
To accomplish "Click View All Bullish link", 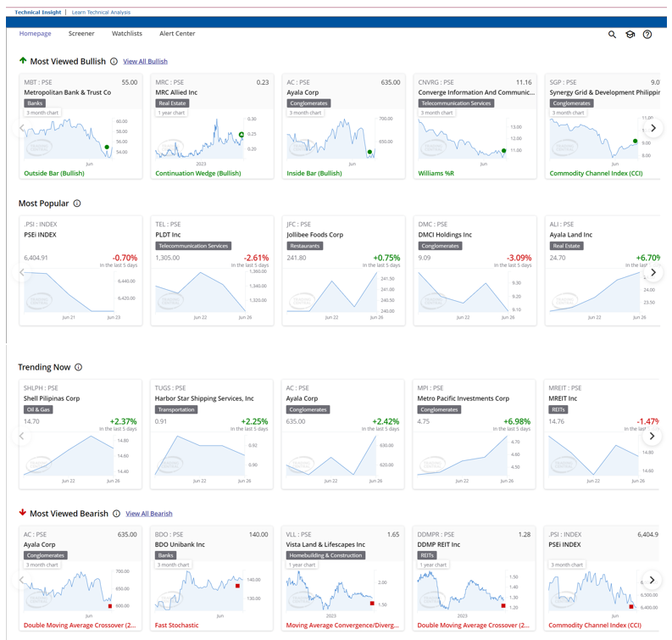I will pos(145,61).
